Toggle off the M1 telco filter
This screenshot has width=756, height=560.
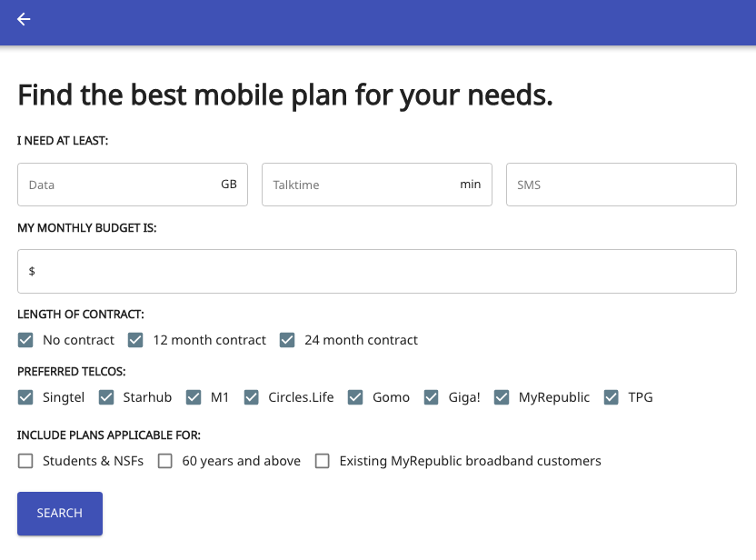194,397
